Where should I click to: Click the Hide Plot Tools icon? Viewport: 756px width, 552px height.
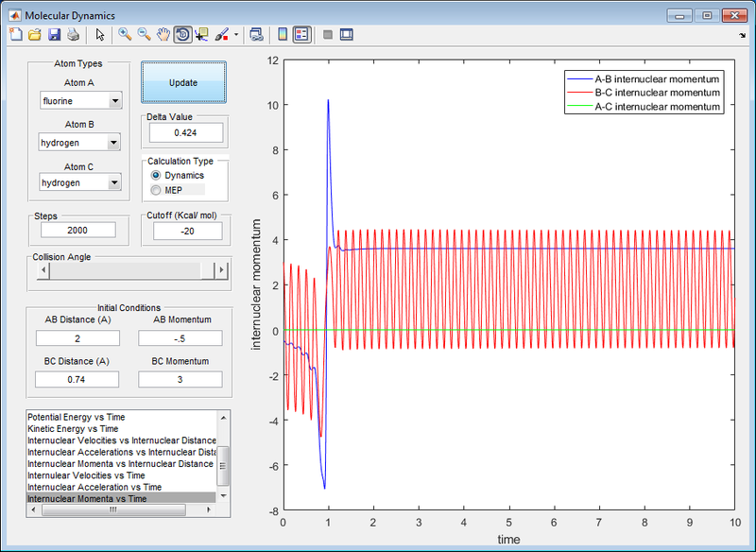tap(328, 34)
